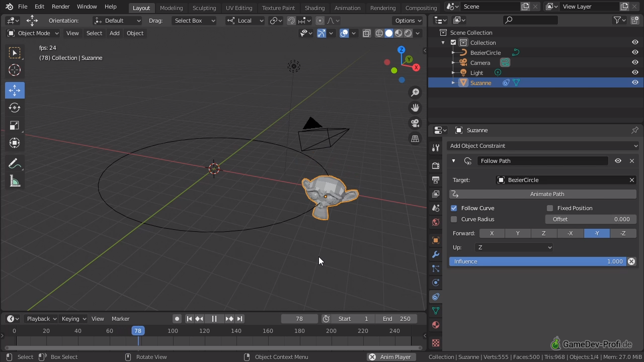Switch to the Sculpting workspace tab
644x362 pixels.
tap(204, 8)
